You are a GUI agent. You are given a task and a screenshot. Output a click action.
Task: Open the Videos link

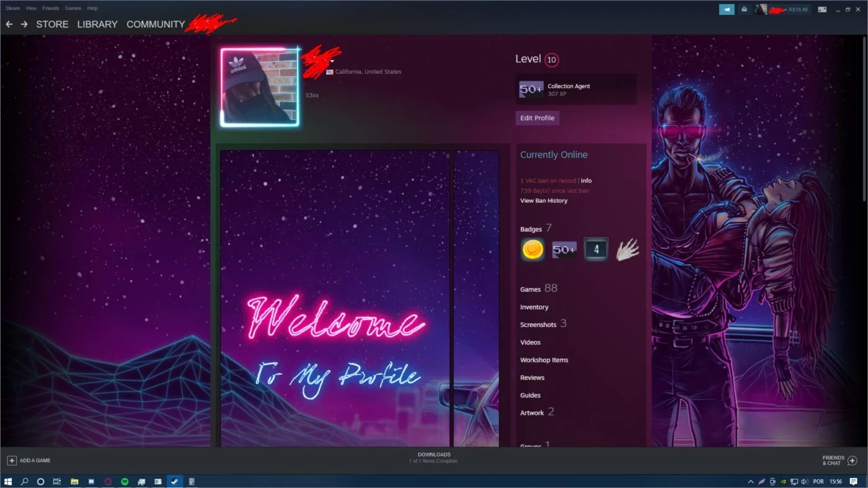530,342
